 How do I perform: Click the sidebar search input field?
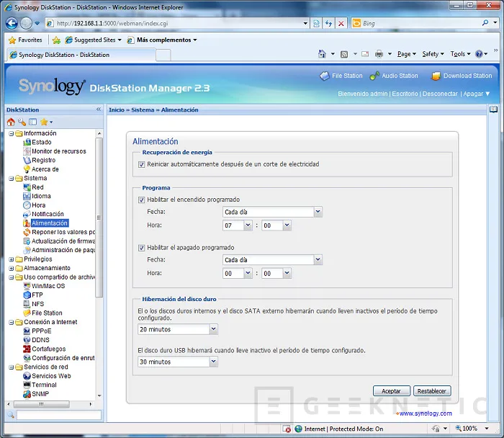(59, 415)
